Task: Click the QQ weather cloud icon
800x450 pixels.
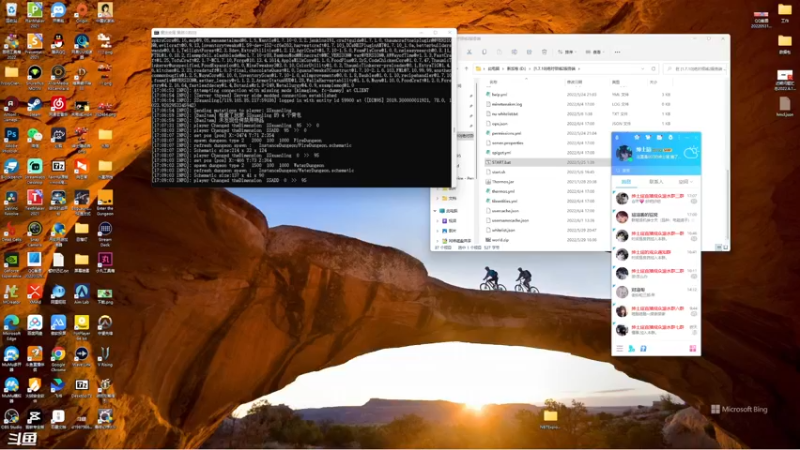Action: coord(691,152)
